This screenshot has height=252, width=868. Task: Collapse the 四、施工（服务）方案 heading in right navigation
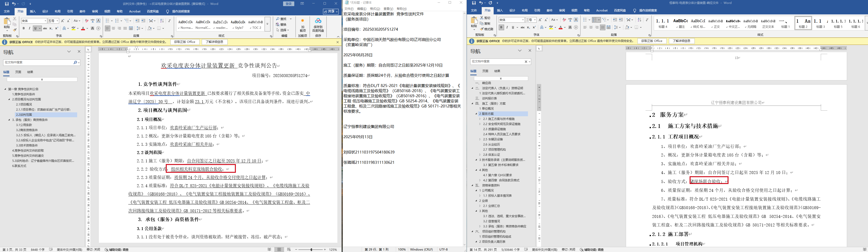pyautogui.click(x=472, y=104)
